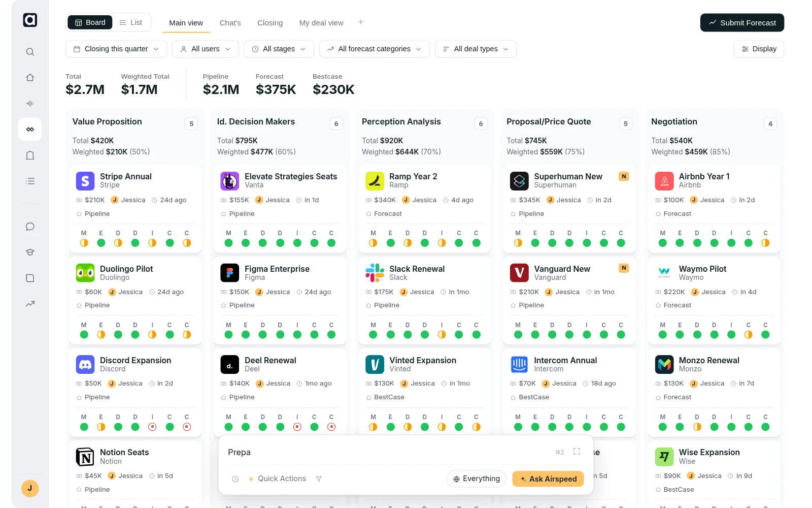The image size is (812, 508).
Task: Click the M status dot on Ramp Year 2
Action: [373, 243]
